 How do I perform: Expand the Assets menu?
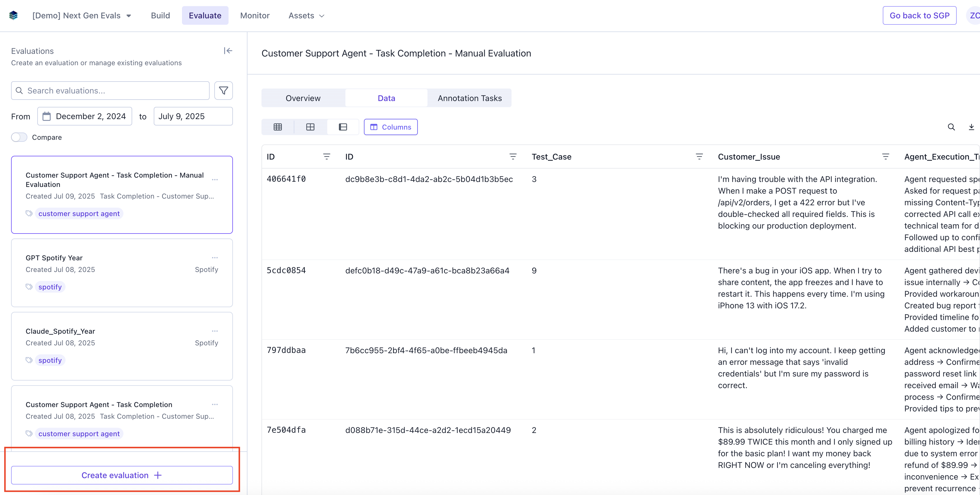click(306, 16)
